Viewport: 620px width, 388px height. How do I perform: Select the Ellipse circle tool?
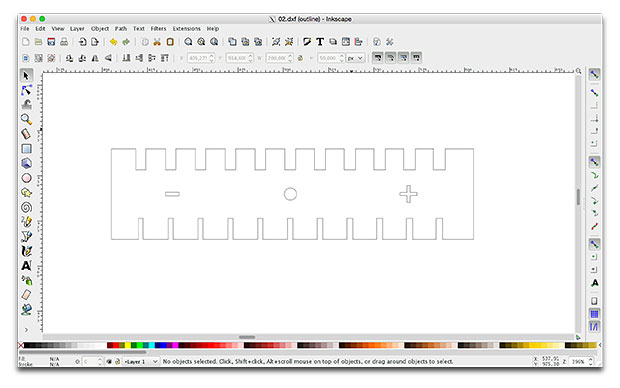tap(26, 178)
